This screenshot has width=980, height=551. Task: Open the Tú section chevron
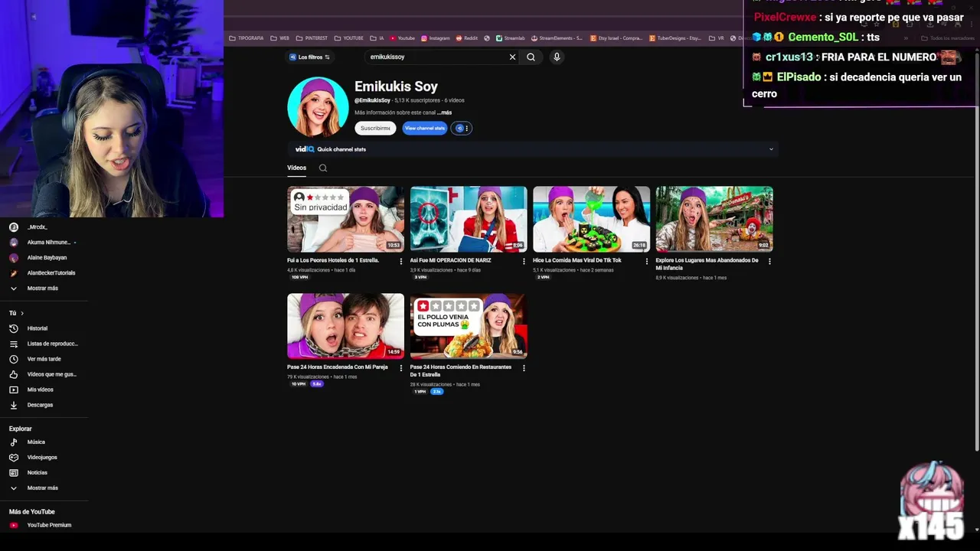pos(21,313)
